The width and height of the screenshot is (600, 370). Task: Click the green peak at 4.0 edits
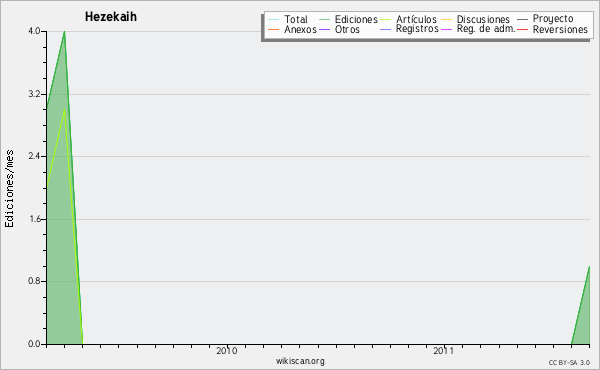pos(65,32)
